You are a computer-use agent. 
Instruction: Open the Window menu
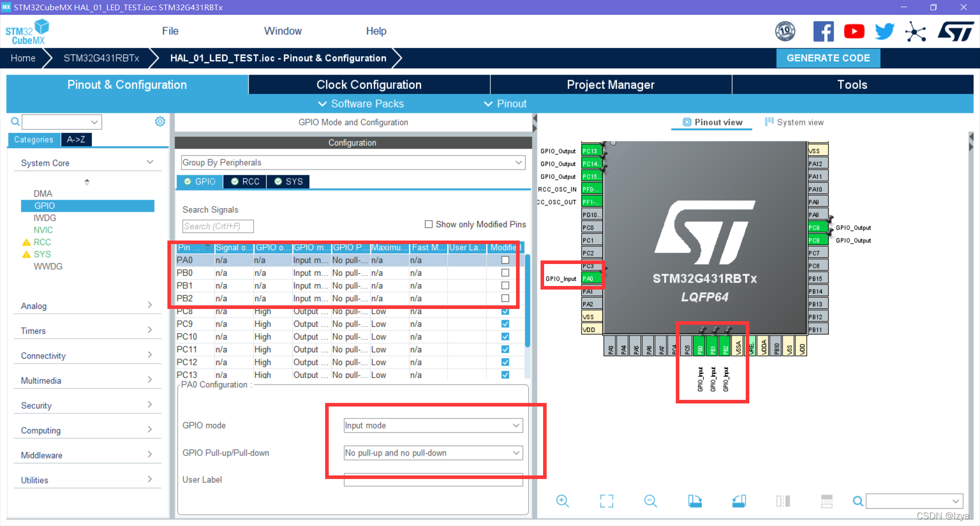283,31
